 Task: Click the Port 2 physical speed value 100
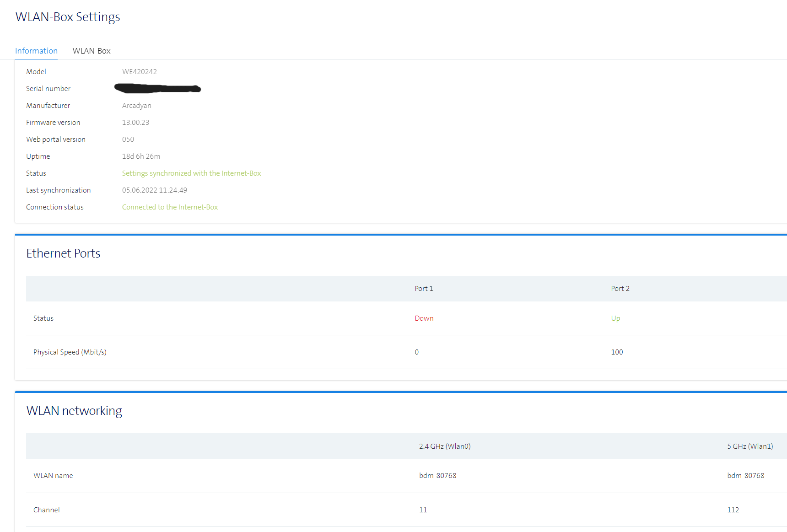coord(617,352)
